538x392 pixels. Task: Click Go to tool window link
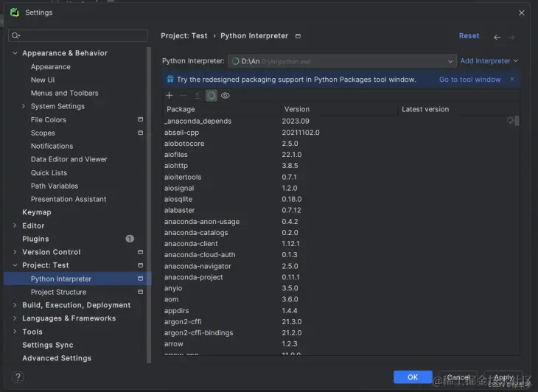469,80
